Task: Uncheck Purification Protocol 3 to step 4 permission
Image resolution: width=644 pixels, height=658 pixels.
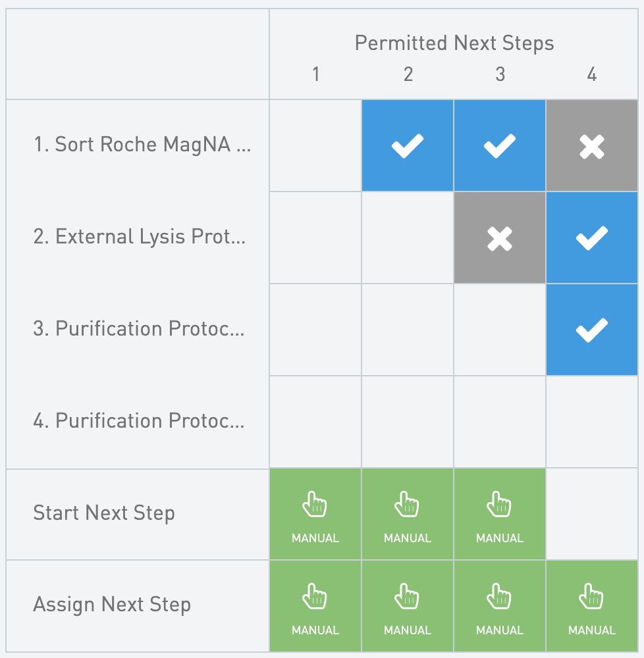Action: (x=592, y=330)
